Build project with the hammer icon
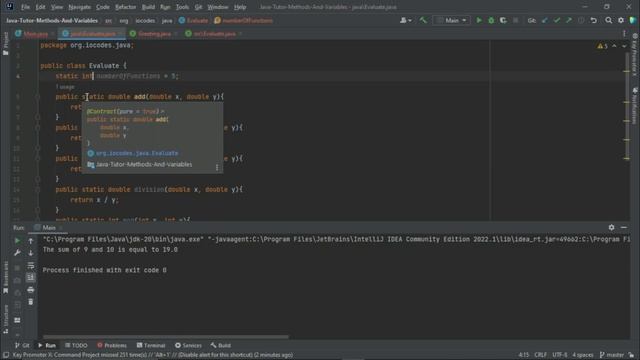 pos(423,20)
